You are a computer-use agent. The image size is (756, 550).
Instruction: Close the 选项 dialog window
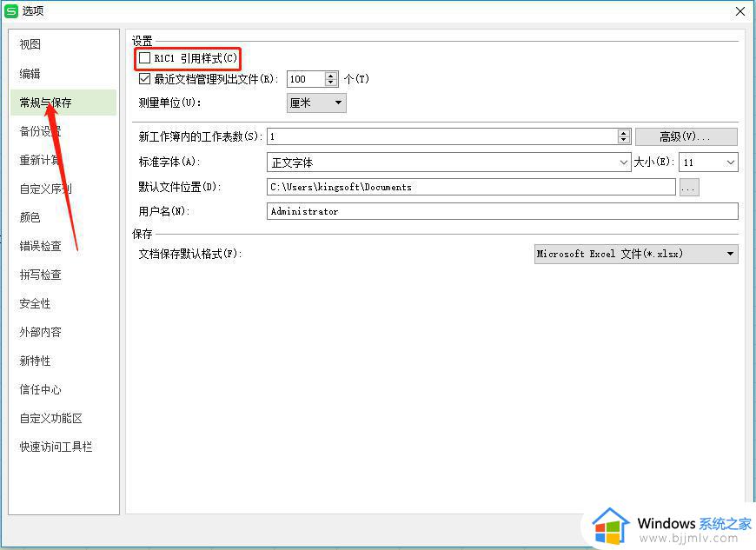click(x=740, y=11)
